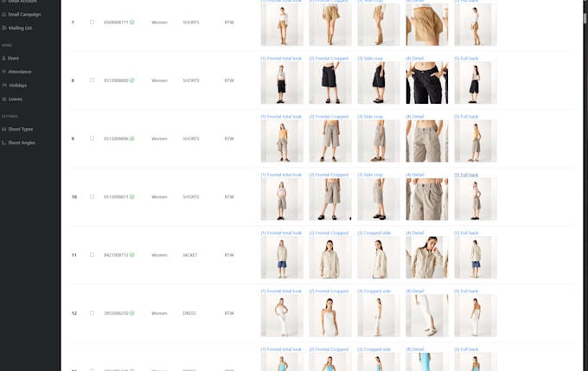The width and height of the screenshot is (588, 371).
Task: Open row 10 frontal cropped thumbnail
Action: pyautogui.click(x=330, y=199)
